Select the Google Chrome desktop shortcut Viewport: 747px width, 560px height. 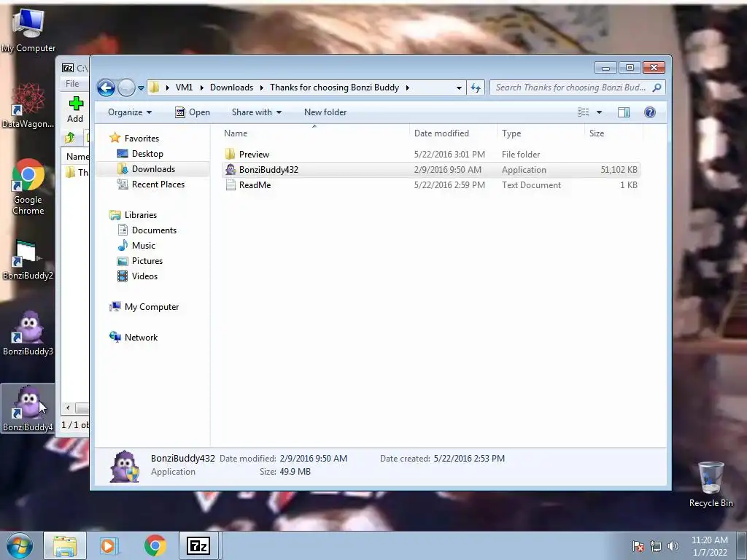pos(28,187)
